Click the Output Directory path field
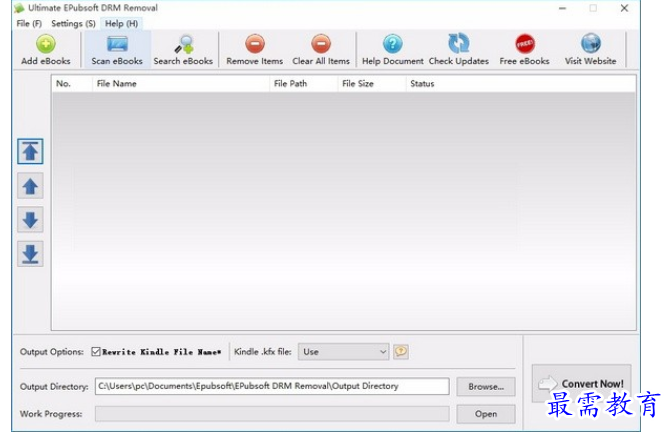Viewport: 669px width, 436px height. pyautogui.click(x=272, y=386)
